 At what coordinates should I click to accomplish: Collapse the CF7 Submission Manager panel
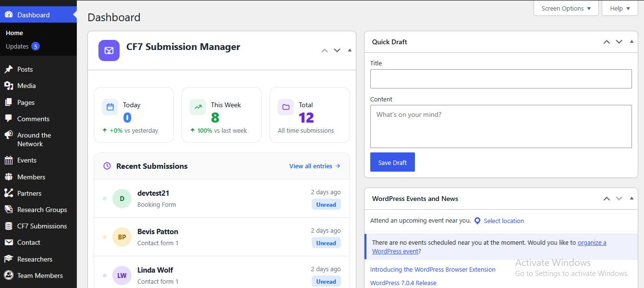350,50
